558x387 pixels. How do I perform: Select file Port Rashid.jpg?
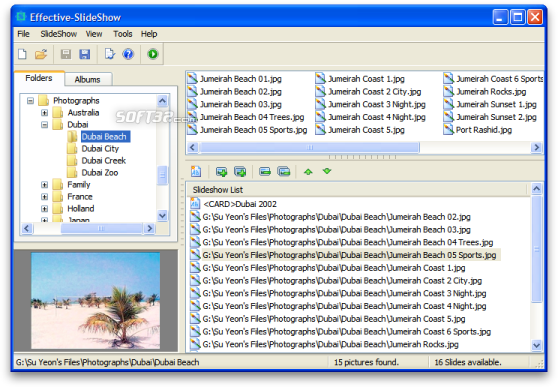click(484, 130)
